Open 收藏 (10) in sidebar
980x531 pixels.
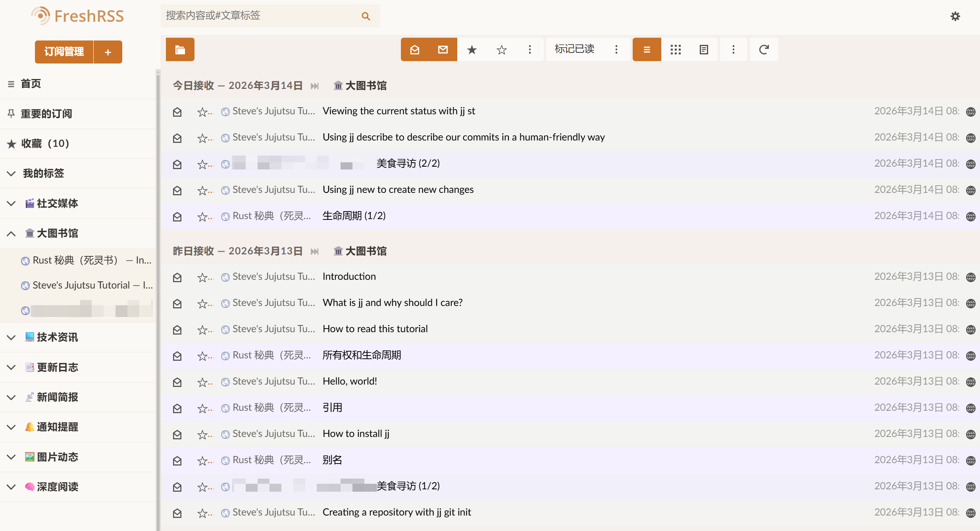[45, 144]
